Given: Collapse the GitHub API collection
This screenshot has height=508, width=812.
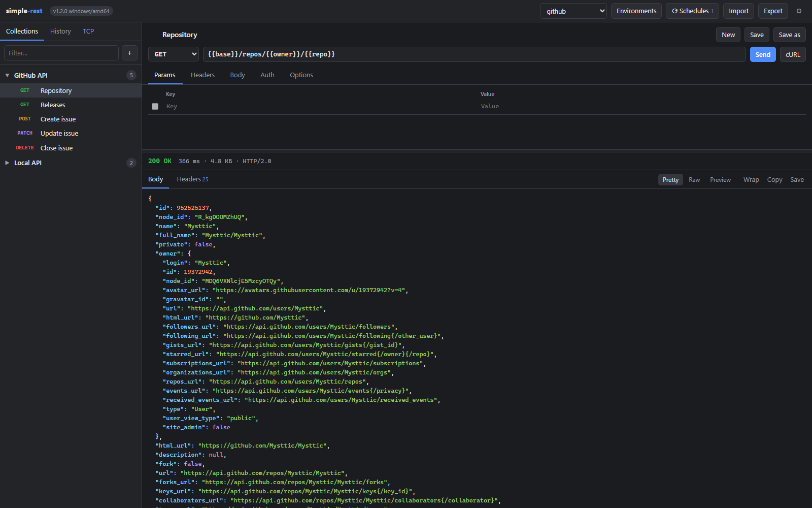Looking at the screenshot, I should pyautogui.click(x=7, y=75).
